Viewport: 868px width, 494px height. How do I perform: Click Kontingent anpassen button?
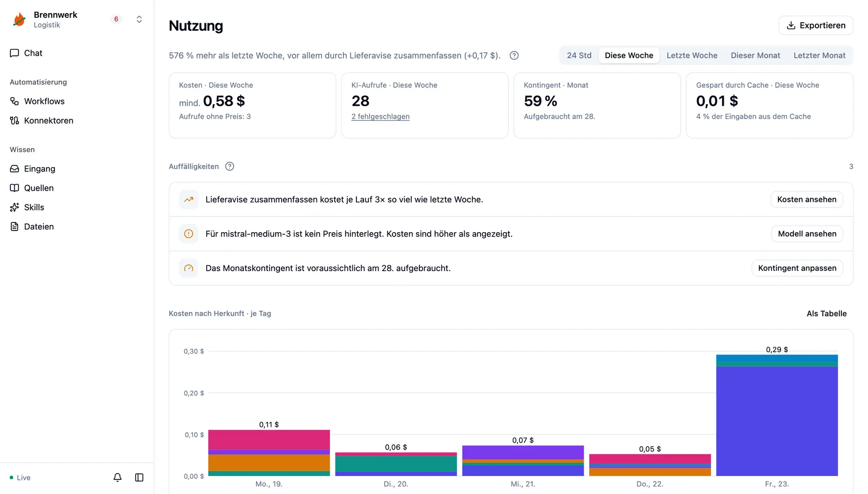click(x=797, y=268)
